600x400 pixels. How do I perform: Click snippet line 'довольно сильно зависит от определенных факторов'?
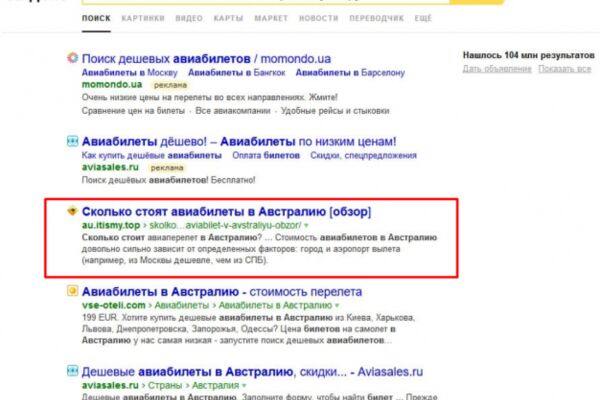[241, 249]
